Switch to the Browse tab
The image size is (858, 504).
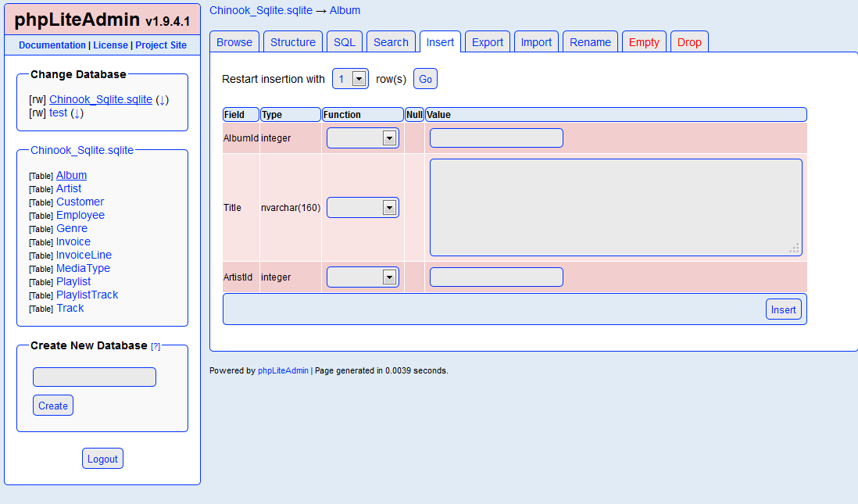coord(234,42)
